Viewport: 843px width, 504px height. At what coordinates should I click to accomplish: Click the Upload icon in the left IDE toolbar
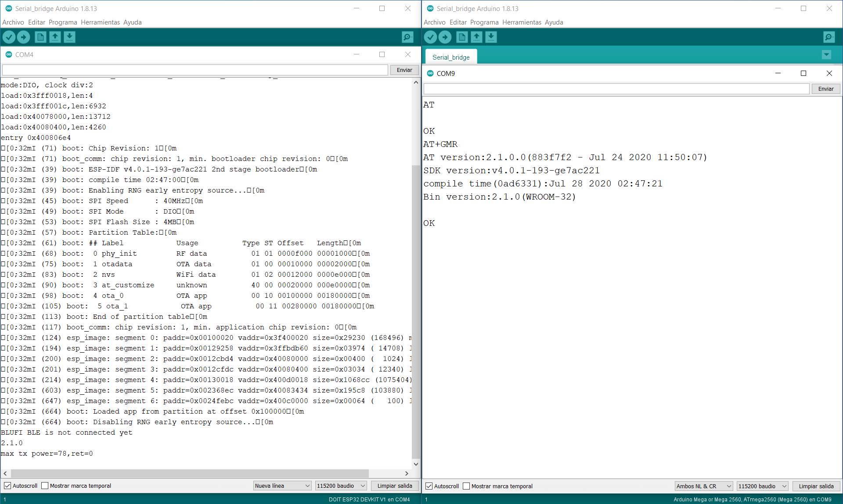point(23,37)
